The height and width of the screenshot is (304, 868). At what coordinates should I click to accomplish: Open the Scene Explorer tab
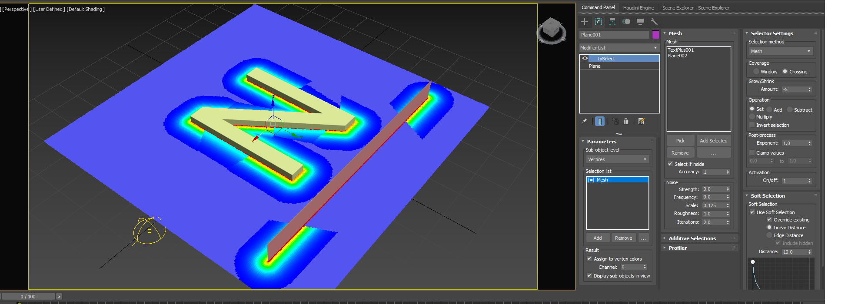[x=695, y=8]
